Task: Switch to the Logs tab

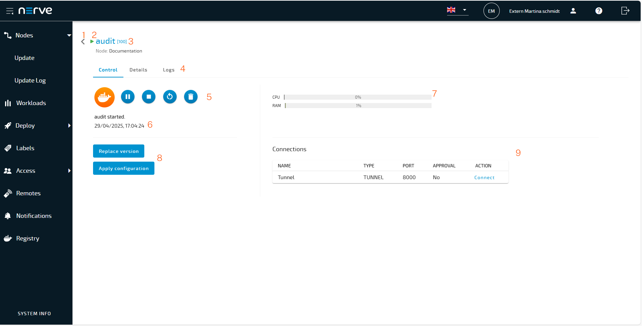Action: [x=169, y=70]
